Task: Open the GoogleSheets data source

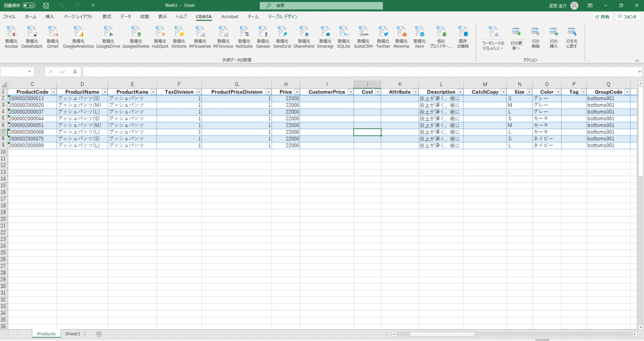Action: point(136,32)
